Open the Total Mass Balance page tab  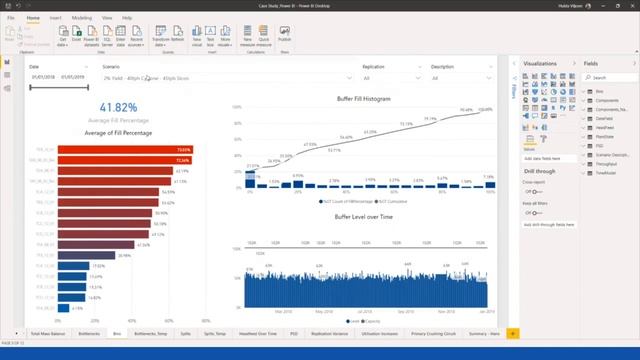click(48, 334)
